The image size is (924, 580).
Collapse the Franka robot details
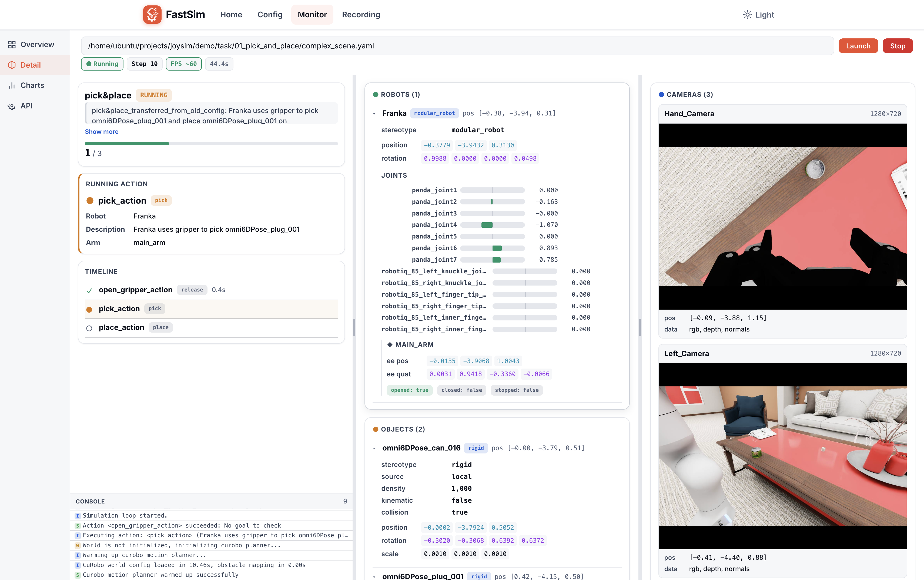click(x=374, y=114)
